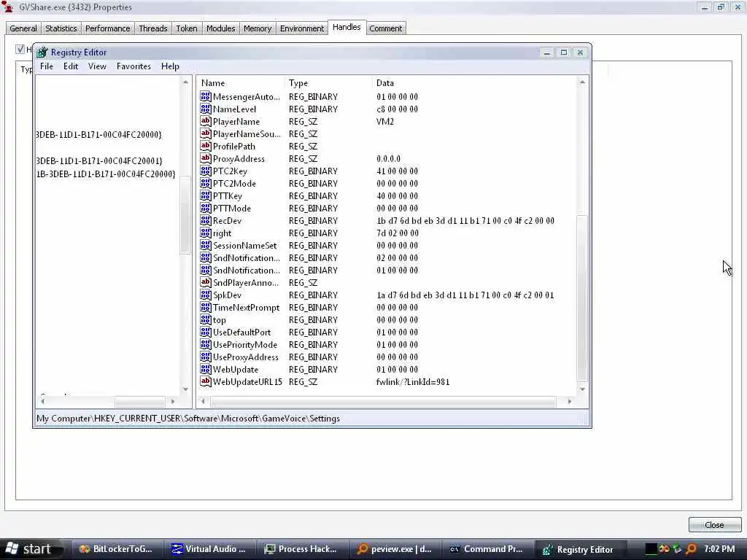Click the PTC2Mode binary icon
Viewport: 747px width, 560px height.
205,183
